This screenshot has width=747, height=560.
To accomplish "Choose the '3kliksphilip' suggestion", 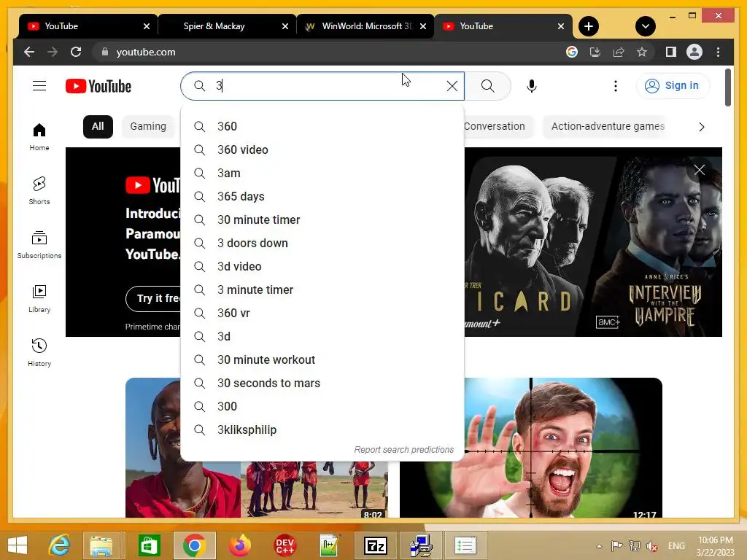I will coord(322,429).
